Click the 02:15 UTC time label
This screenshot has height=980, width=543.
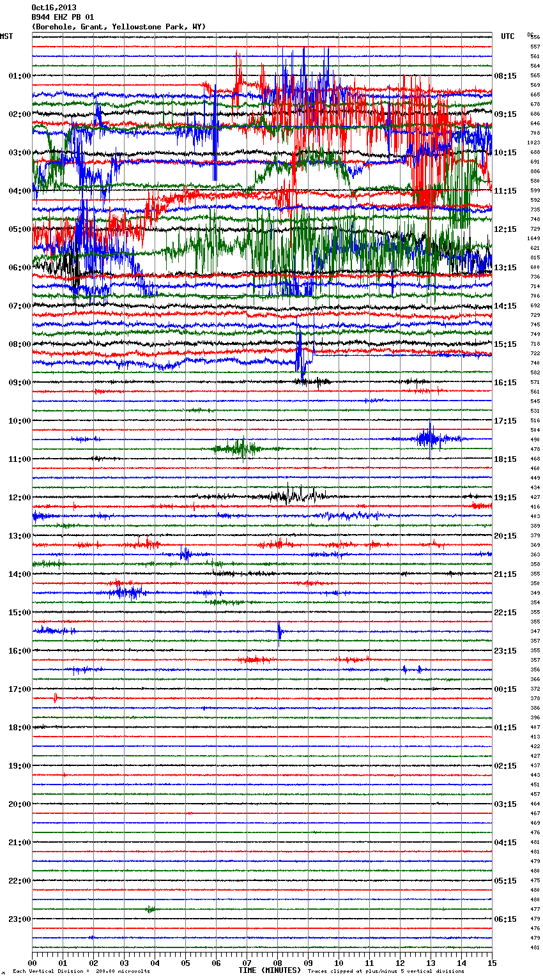point(505,766)
